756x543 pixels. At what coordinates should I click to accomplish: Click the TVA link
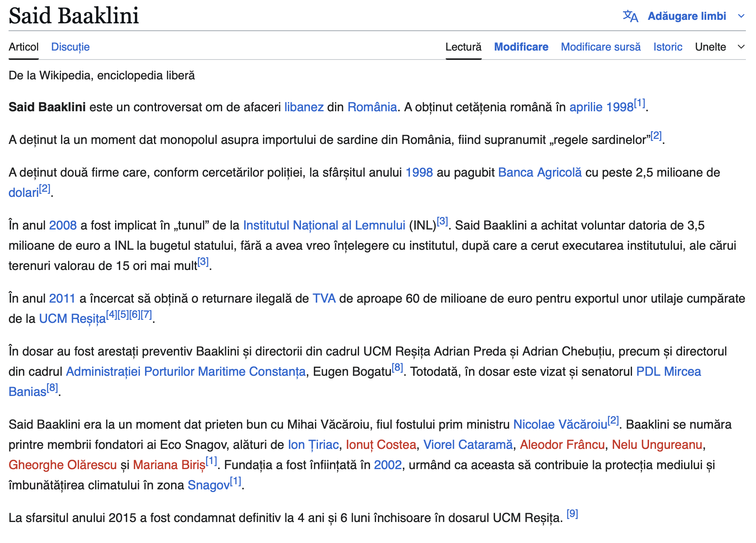(x=324, y=298)
